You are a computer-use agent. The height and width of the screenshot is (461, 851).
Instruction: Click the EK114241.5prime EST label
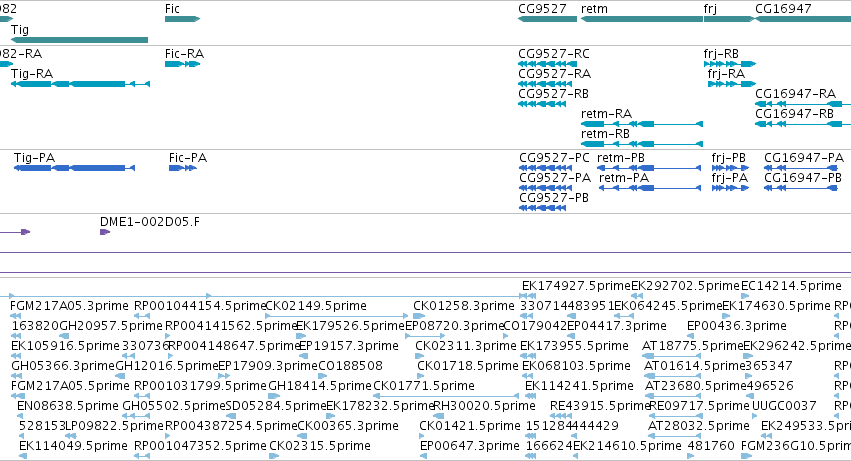(x=579, y=386)
